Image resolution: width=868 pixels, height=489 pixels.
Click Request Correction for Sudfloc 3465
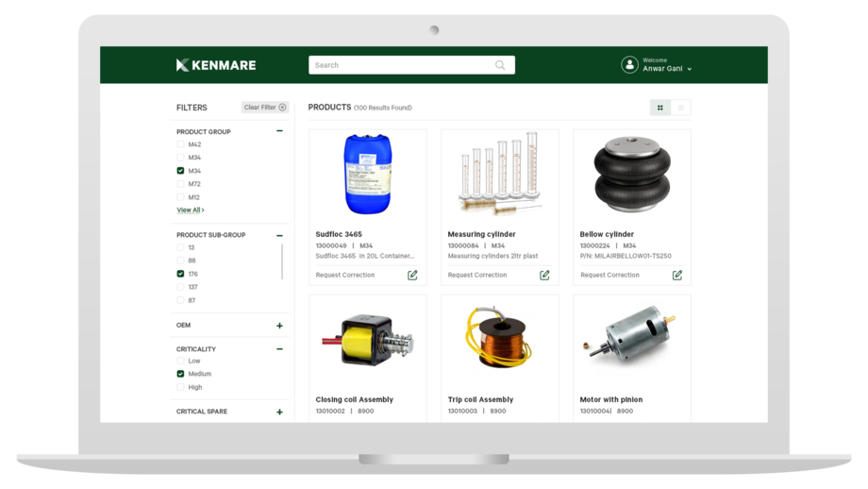[x=345, y=276]
